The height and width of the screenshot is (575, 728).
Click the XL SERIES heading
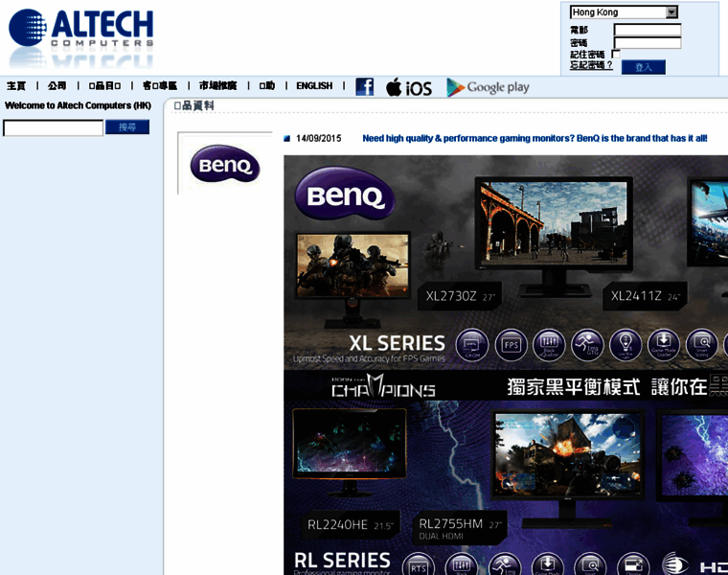[397, 344]
